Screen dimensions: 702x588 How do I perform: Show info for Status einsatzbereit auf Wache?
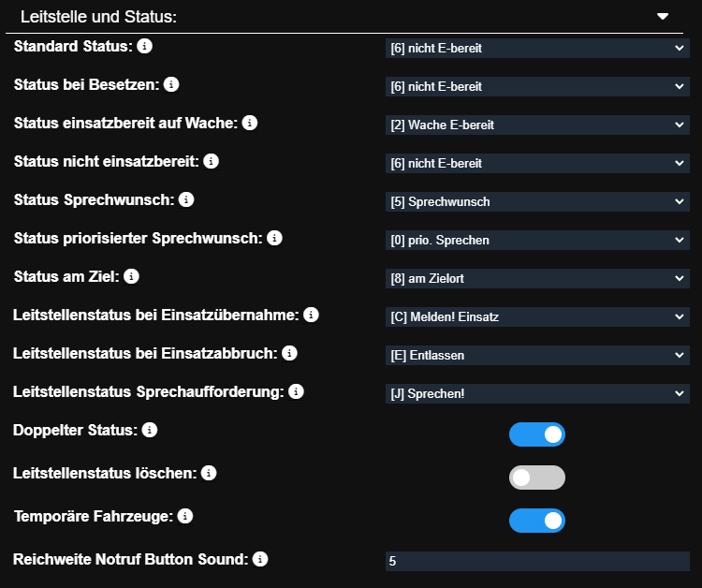[x=250, y=123]
